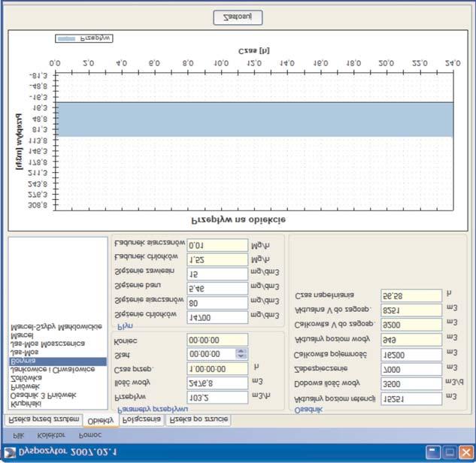The width and height of the screenshot is (476, 463).
Task: Select the highlighted Borynia entry
Action: tap(58, 361)
